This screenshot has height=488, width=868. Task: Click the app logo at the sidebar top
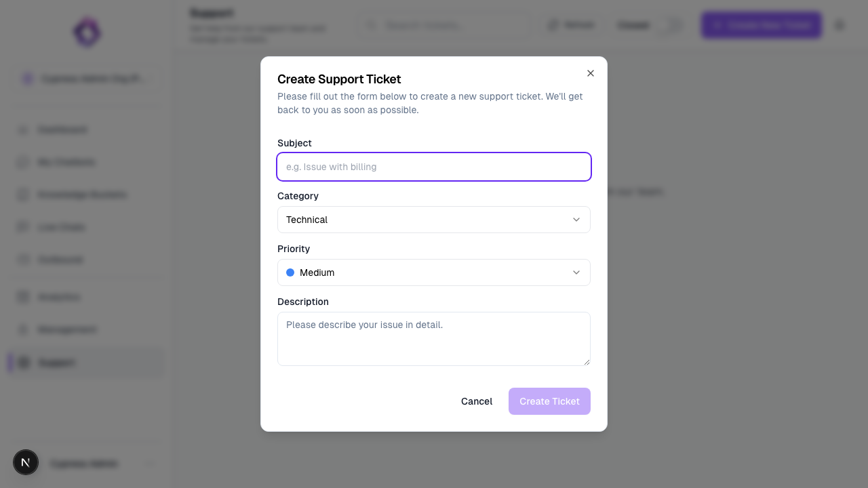coord(86,33)
